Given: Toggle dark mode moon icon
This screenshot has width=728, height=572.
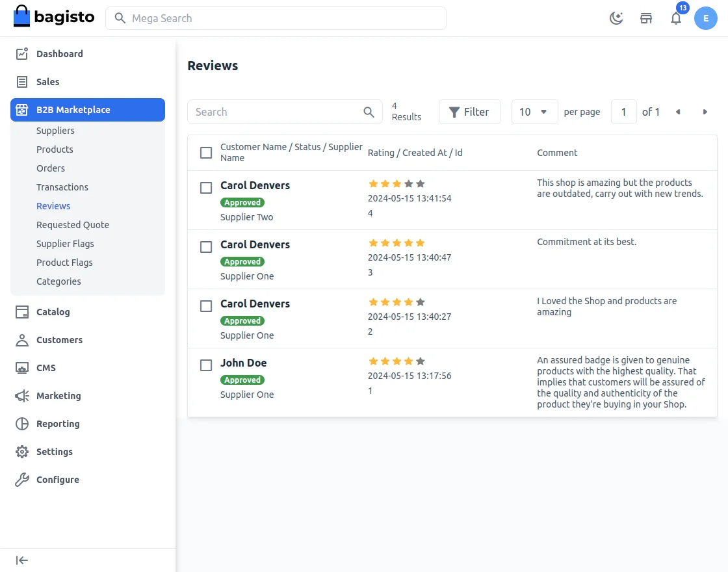Looking at the screenshot, I should tap(616, 18).
